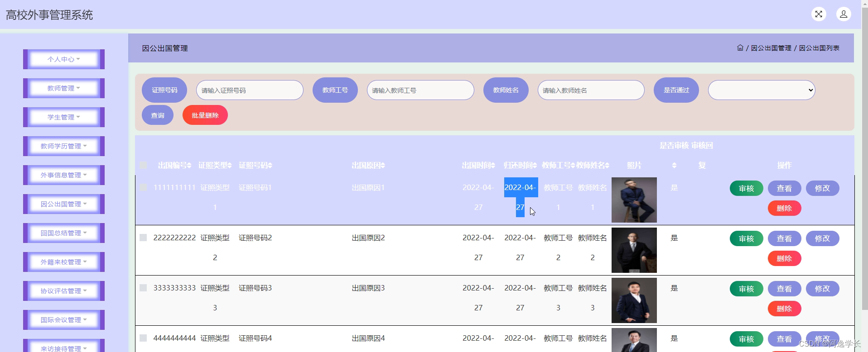
Task: Sort by 出国时间 column arrows
Action: pyautogui.click(x=493, y=166)
